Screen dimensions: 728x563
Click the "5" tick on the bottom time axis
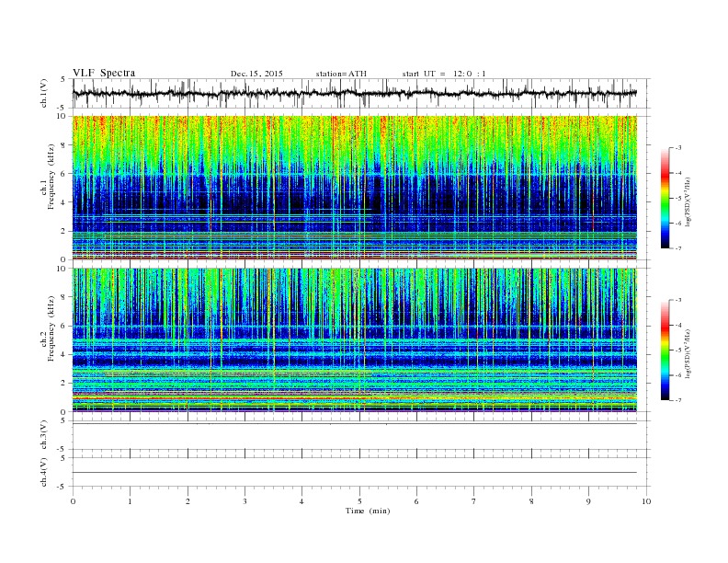point(359,501)
